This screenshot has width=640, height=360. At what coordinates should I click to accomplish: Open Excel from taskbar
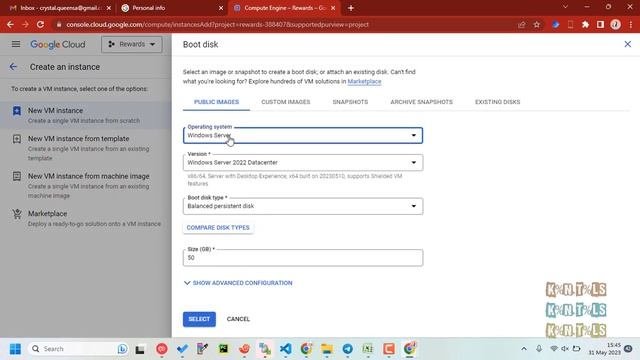(368, 349)
